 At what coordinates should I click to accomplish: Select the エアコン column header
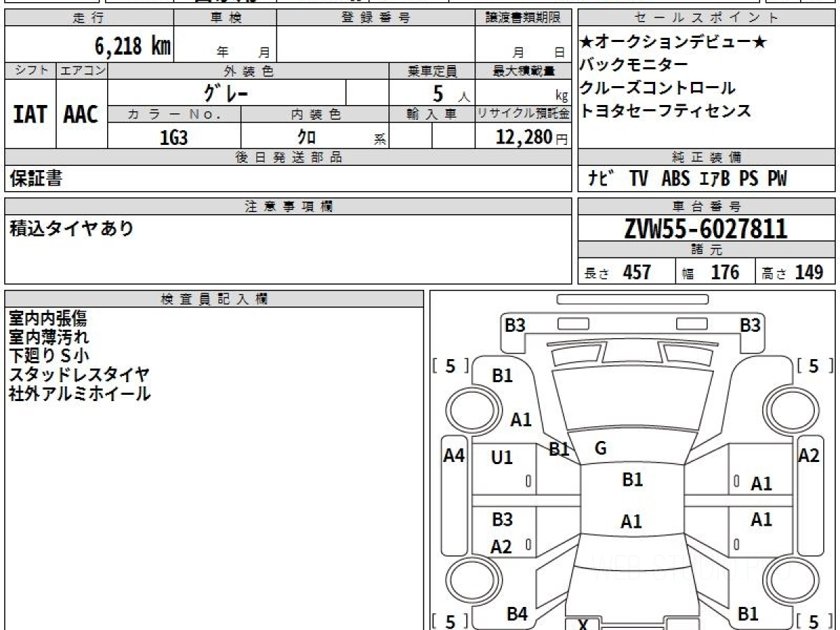click(x=82, y=71)
